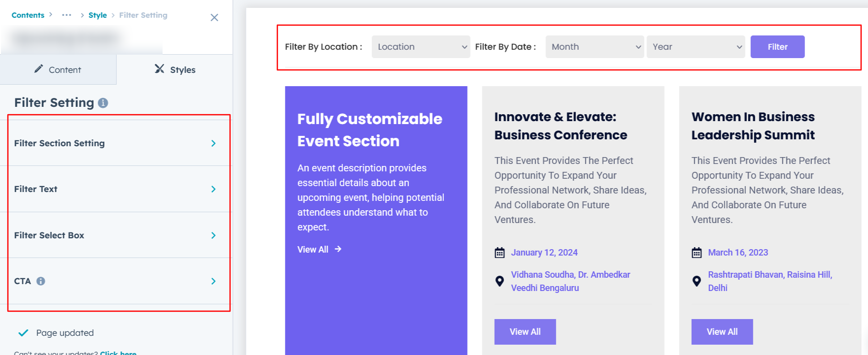868x355 pixels.
Task: Click the breadcrumb ellipsis icon
Action: click(x=67, y=15)
